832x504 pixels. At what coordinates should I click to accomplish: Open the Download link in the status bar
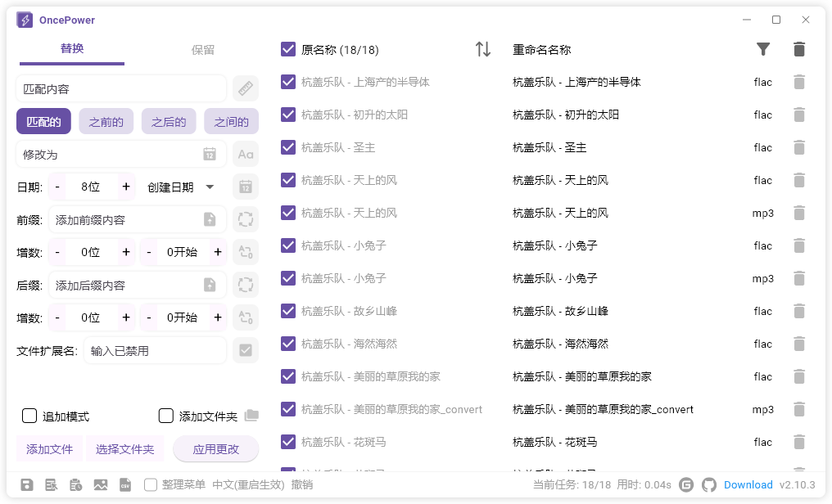748,484
